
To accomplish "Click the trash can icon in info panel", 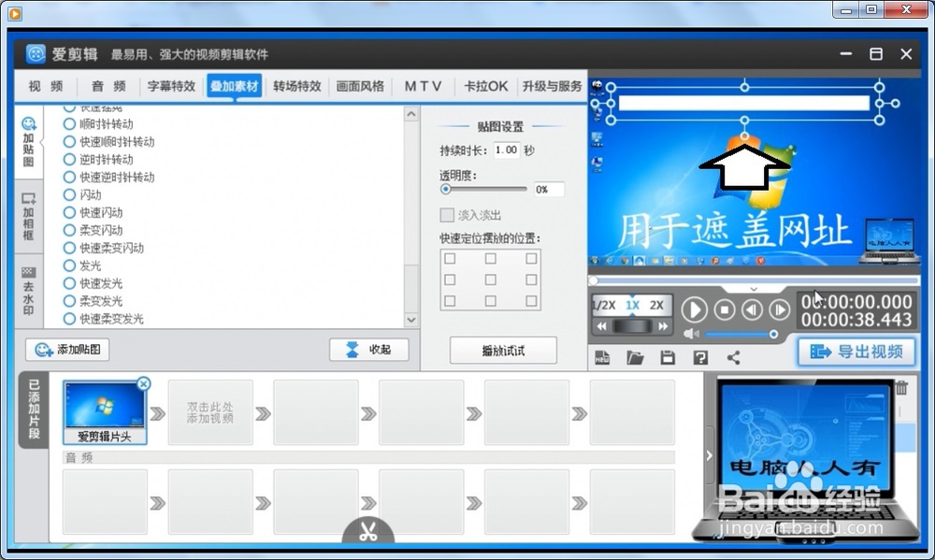I will point(901,388).
